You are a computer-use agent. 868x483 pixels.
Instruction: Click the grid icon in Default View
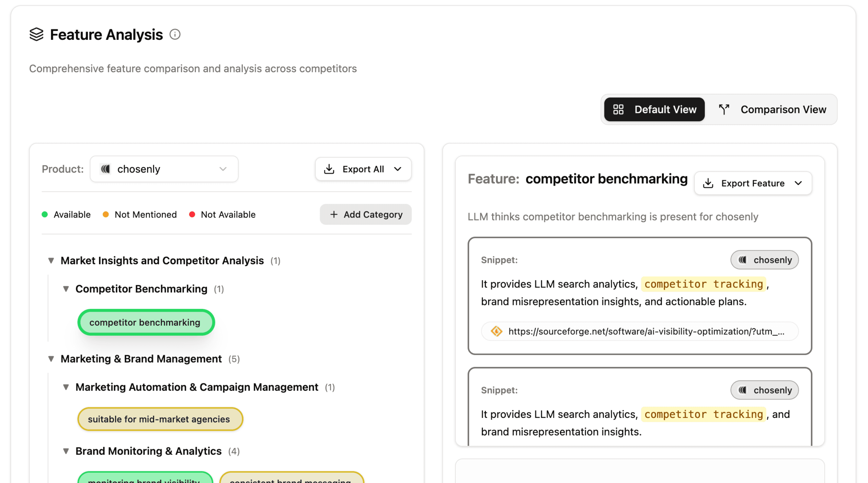[x=618, y=109]
